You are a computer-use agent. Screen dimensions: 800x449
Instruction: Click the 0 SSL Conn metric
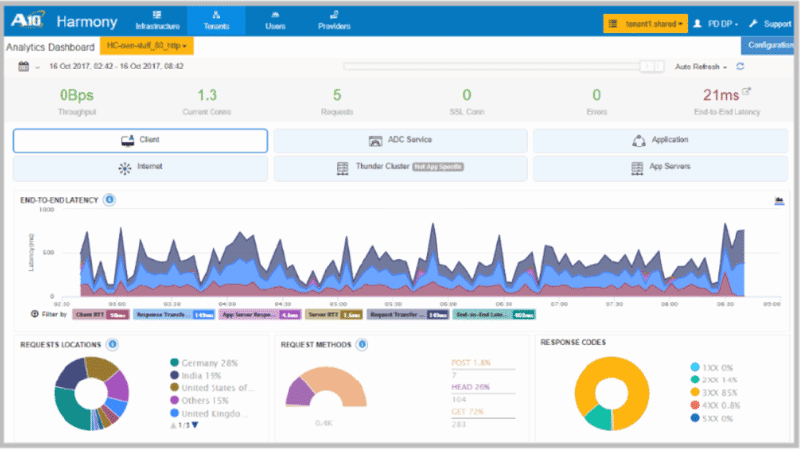(x=466, y=102)
